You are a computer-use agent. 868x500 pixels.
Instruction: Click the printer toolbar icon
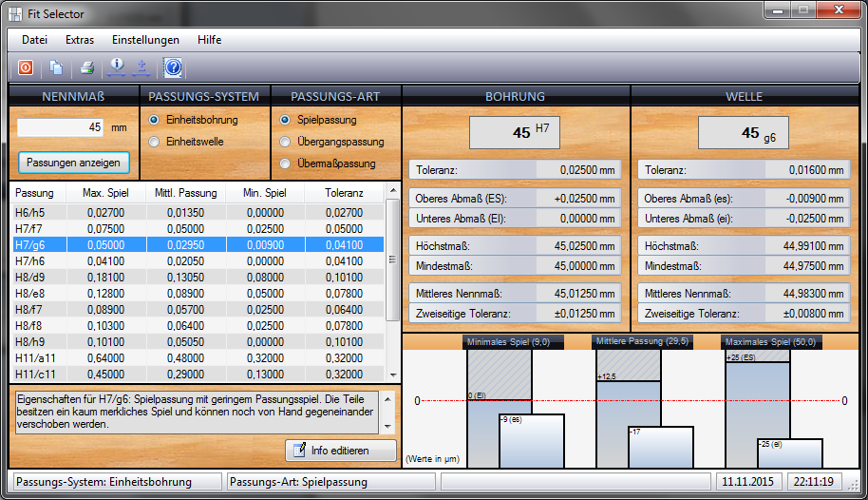coord(86,67)
